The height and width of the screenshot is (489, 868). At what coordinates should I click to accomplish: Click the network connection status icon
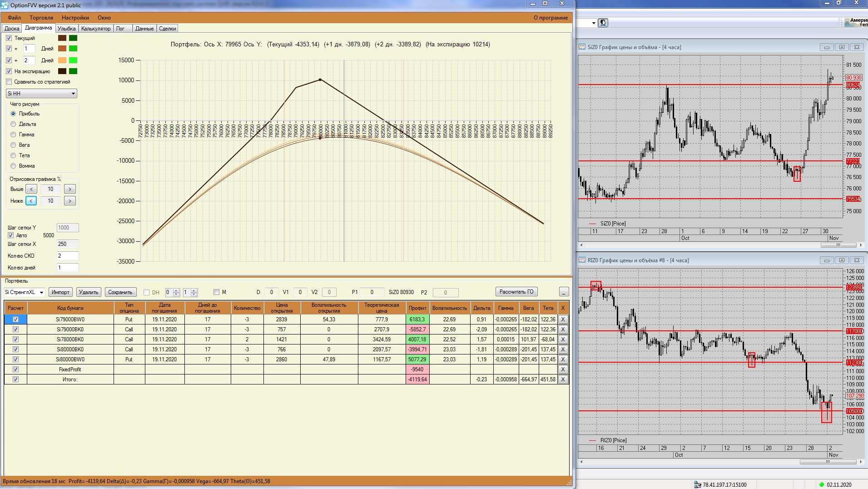(697, 484)
